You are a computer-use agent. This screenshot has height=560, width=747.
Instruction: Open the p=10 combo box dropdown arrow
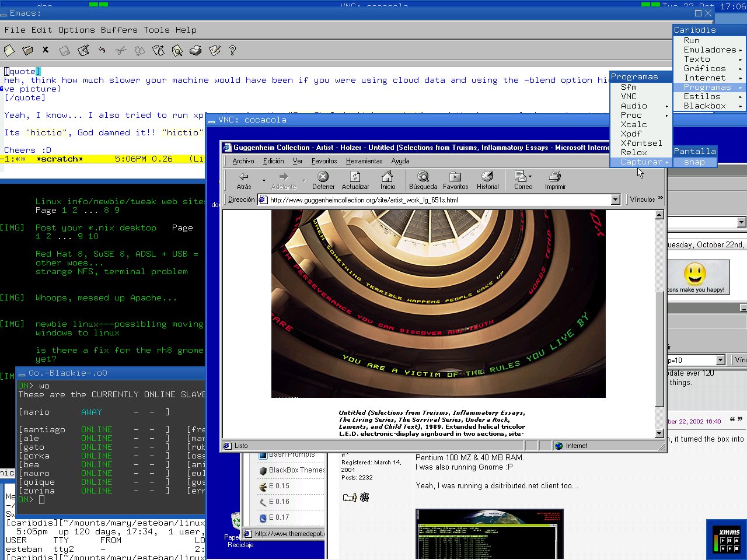[720, 360]
